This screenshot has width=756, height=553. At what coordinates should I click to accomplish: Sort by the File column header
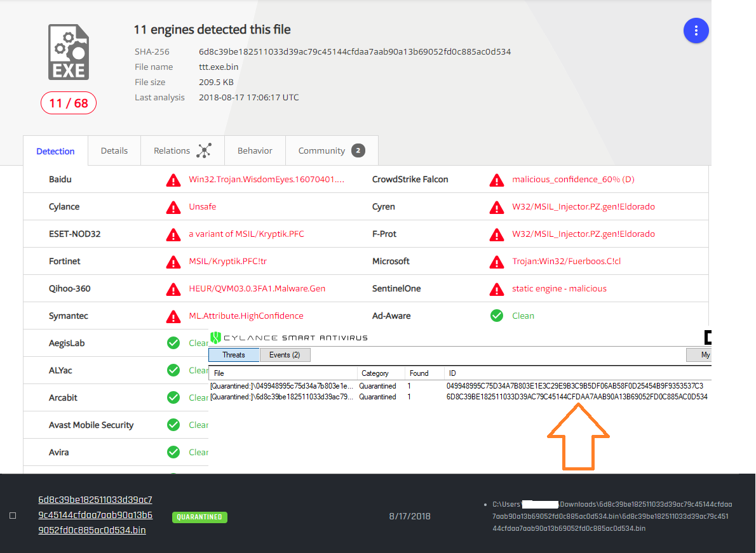(x=283, y=373)
